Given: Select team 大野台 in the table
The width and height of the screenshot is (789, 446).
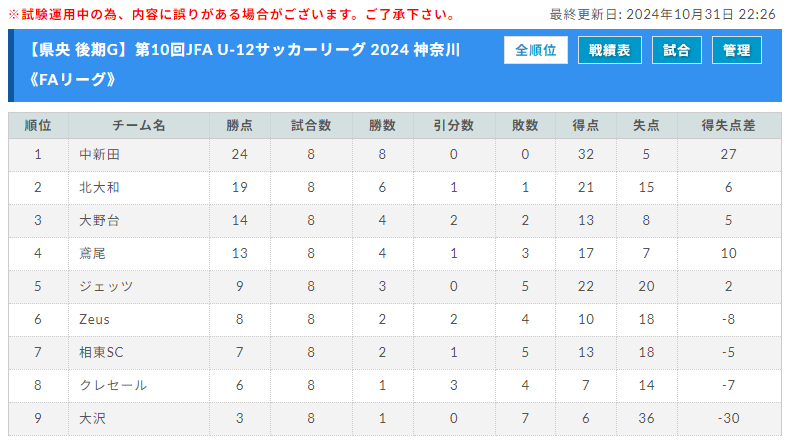Looking at the screenshot, I should (x=100, y=220).
